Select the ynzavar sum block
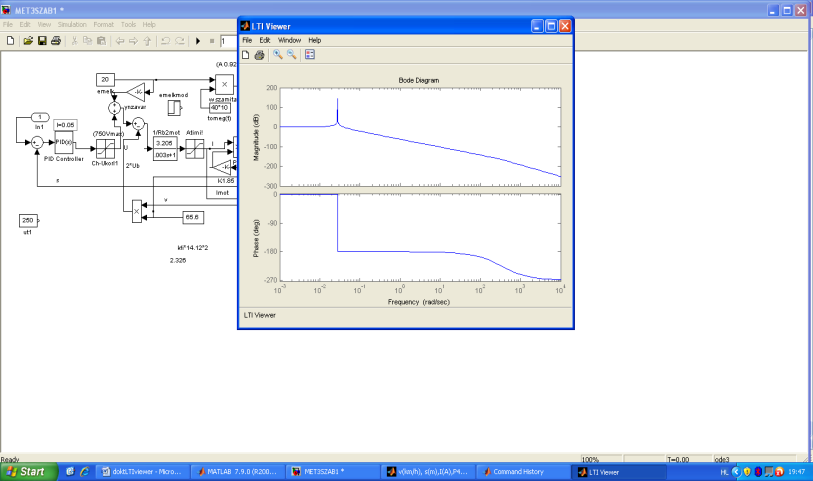This screenshot has width=813, height=481. tap(114, 108)
